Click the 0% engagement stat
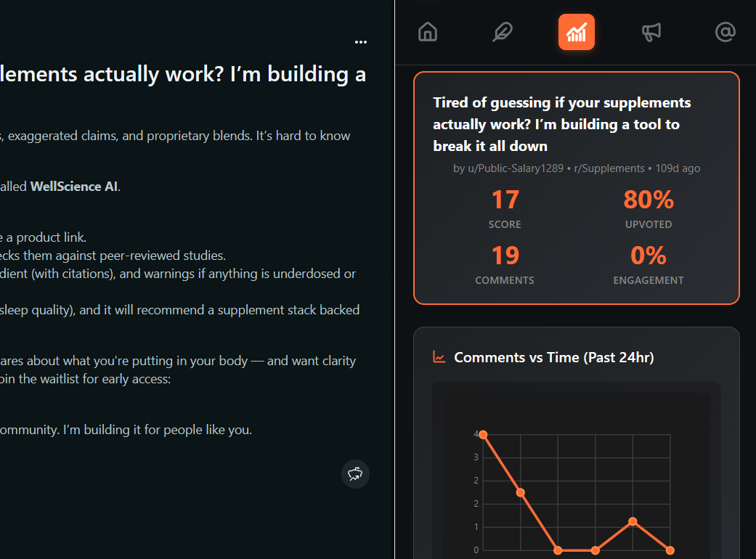Image resolution: width=756 pixels, height=559 pixels. point(649,264)
